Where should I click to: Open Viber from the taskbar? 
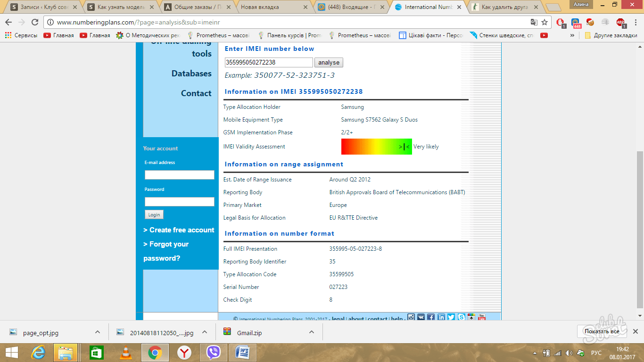214,352
